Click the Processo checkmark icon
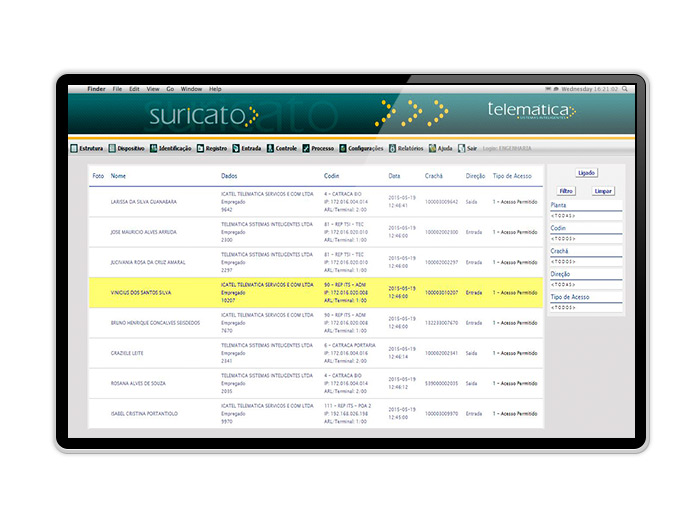 coord(306,148)
